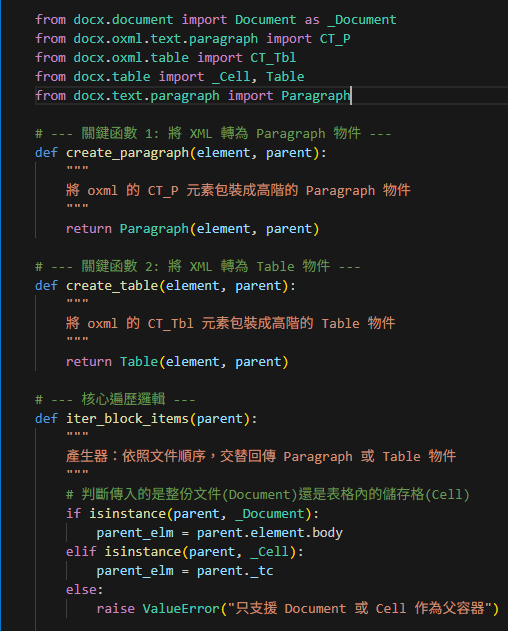
Task: Click the string 只支援 Document 或 Cell
Action: (x=360, y=608)
